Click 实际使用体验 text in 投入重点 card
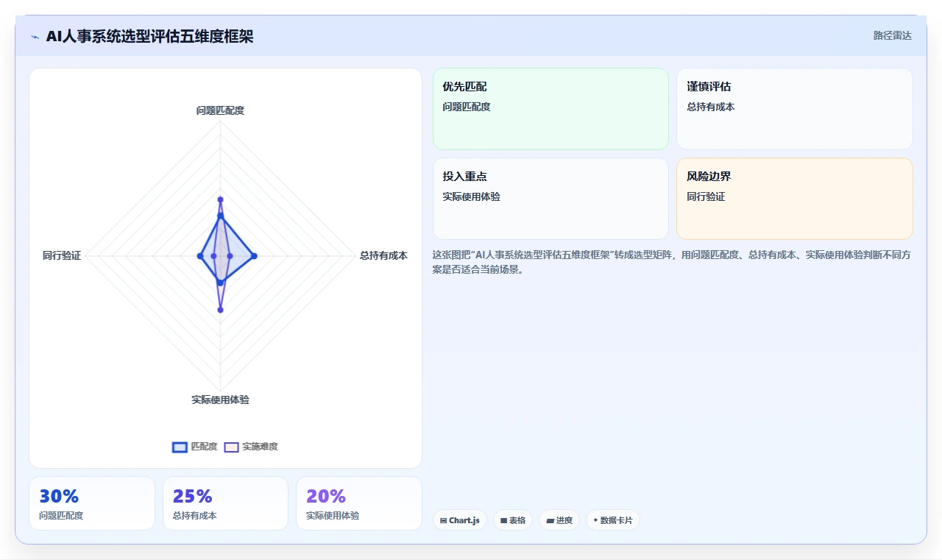Image resolution: width=942 pixels, height=560 pixels. click(x=471, y=196)
